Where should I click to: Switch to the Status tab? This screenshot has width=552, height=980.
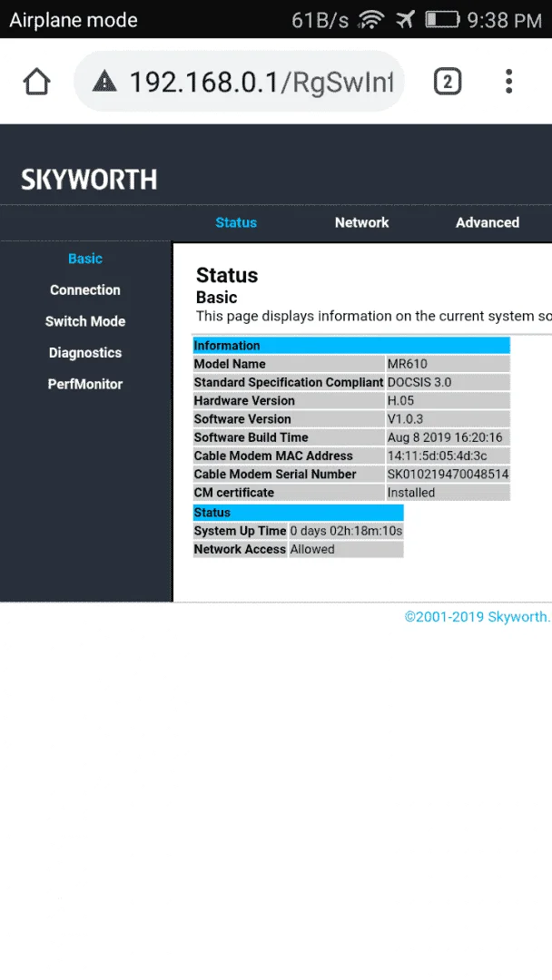(236, 222)
